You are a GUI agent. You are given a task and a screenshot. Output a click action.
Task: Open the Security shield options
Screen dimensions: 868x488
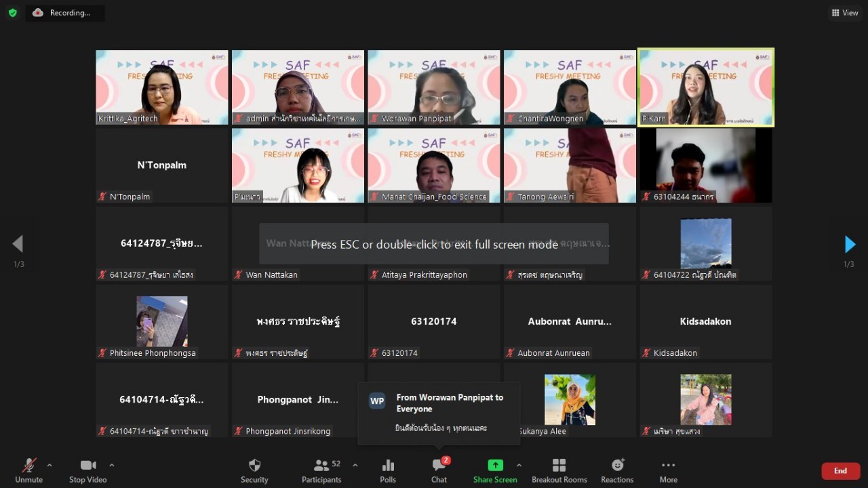[254, 470]
